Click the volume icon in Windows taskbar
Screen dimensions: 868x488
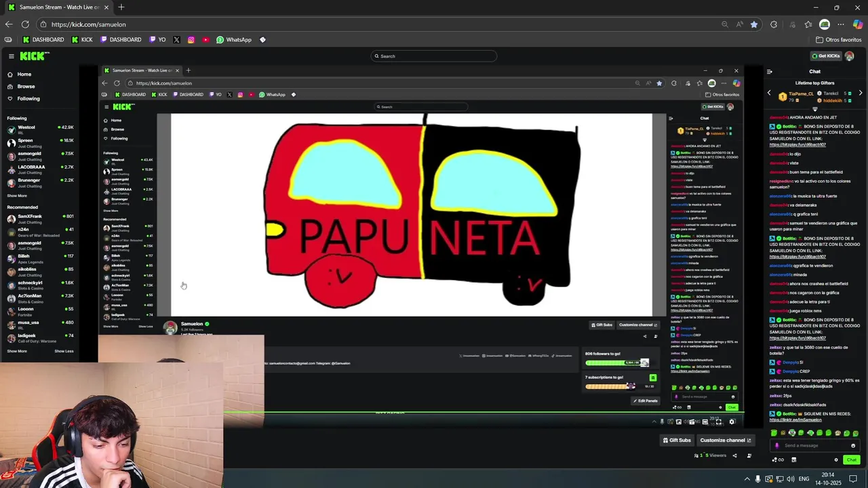pos(791,479)
